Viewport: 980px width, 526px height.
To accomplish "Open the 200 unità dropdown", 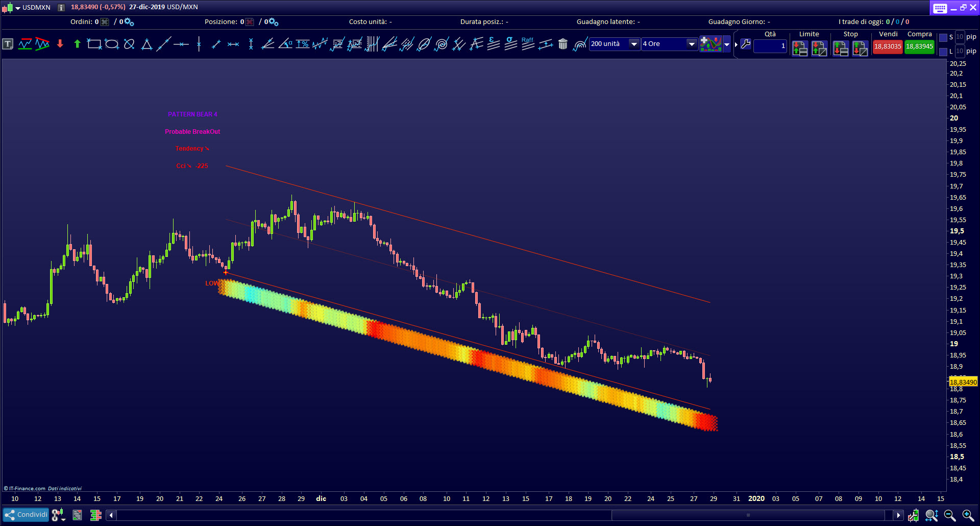I will pyautogui.click(x=633, y=44).
